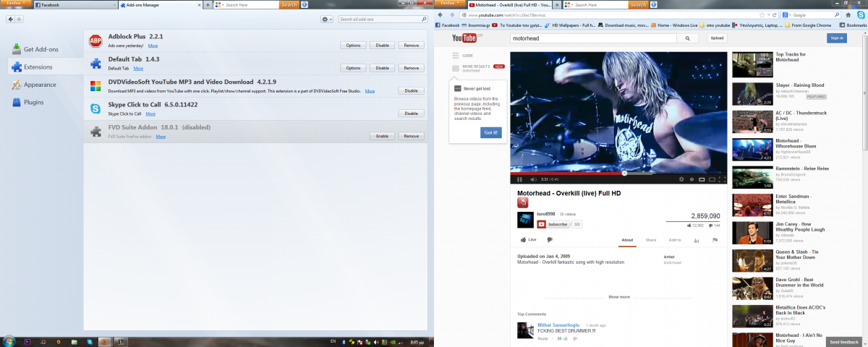Image resolution: width=868 pixels, height=347 pixels.
Task: Open the video player settings gear
Action: pos(681,179)
